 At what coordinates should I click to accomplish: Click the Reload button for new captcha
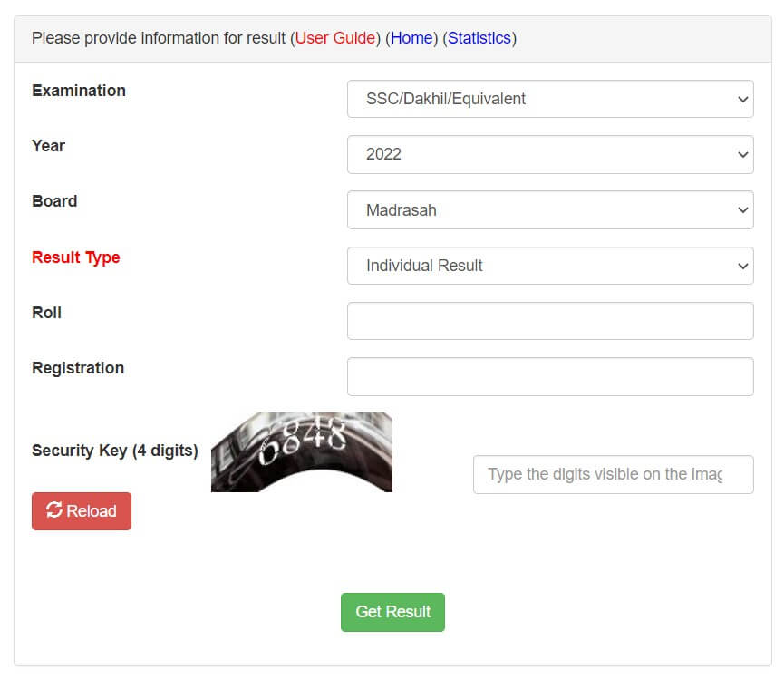(81, 511)
